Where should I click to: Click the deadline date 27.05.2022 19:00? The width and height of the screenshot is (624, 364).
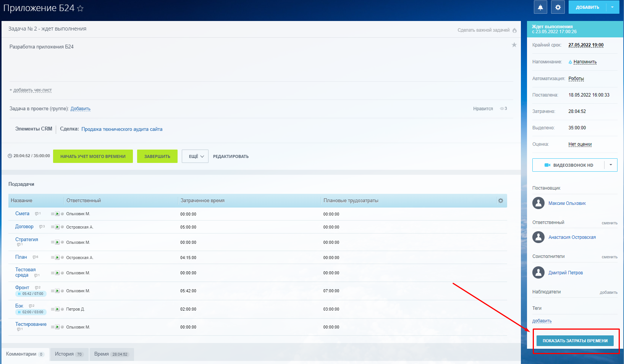click(586, 45)
